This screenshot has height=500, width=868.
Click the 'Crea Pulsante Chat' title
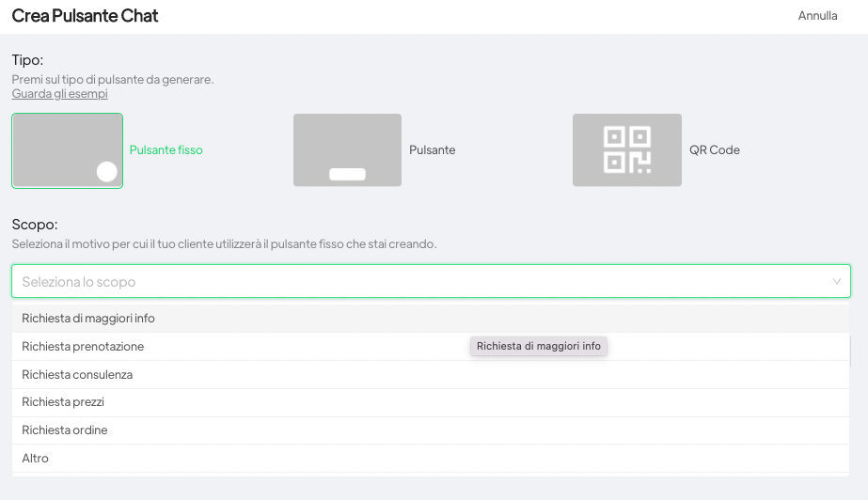click(x=85, y=16)
